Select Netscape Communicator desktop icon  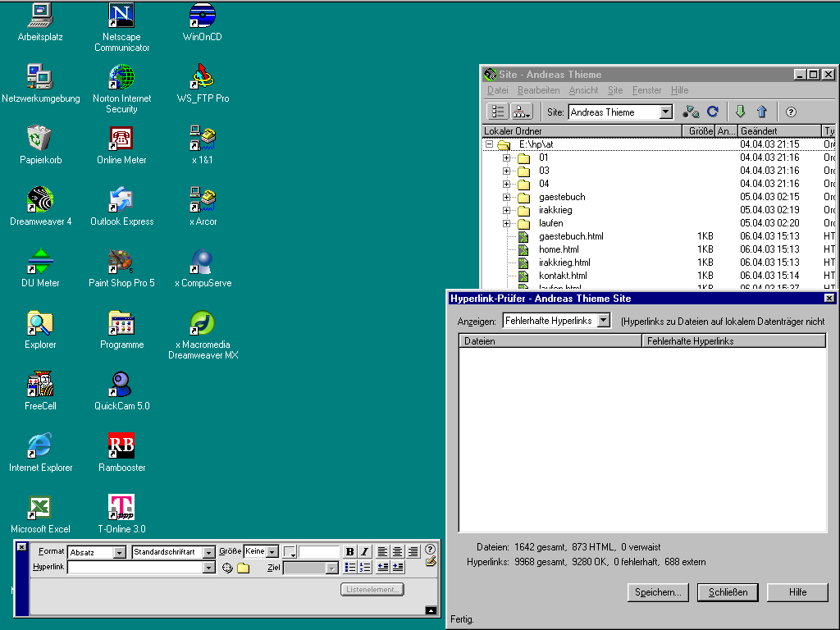[121, 27]
